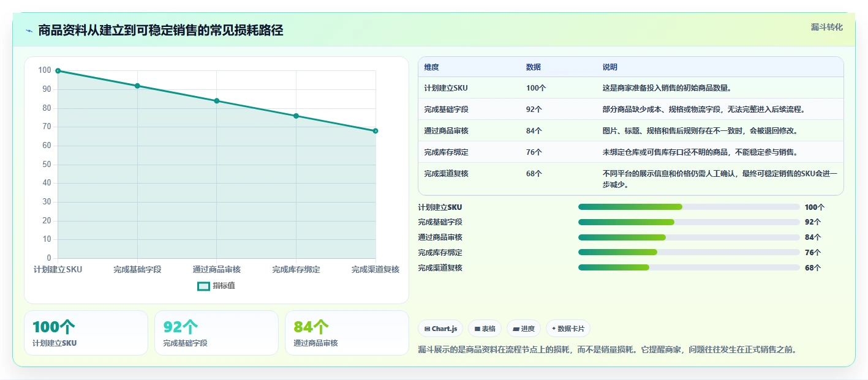868x380 pixels.
Task: Click the 100个 value in the table
Action: [536, 88]
